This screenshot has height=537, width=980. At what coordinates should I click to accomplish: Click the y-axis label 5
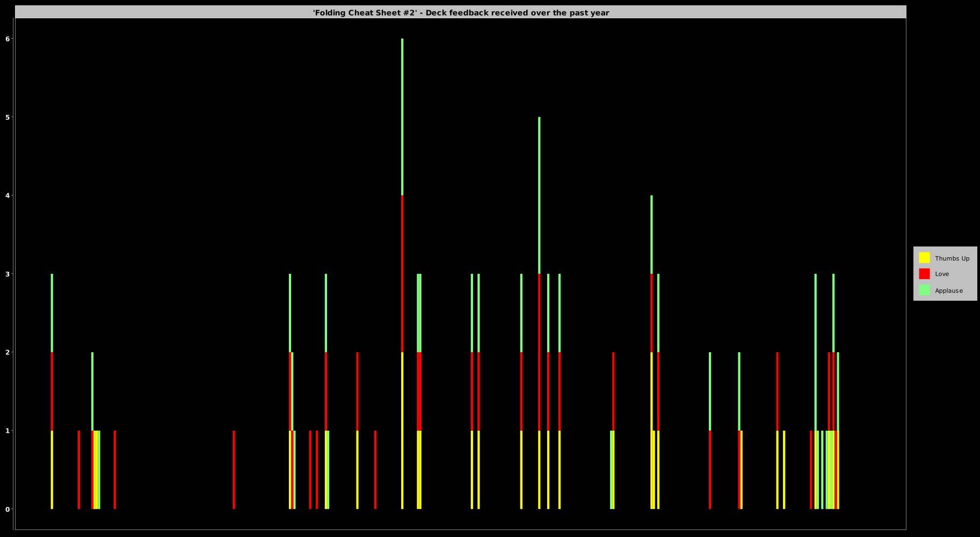tap(8, 117)
